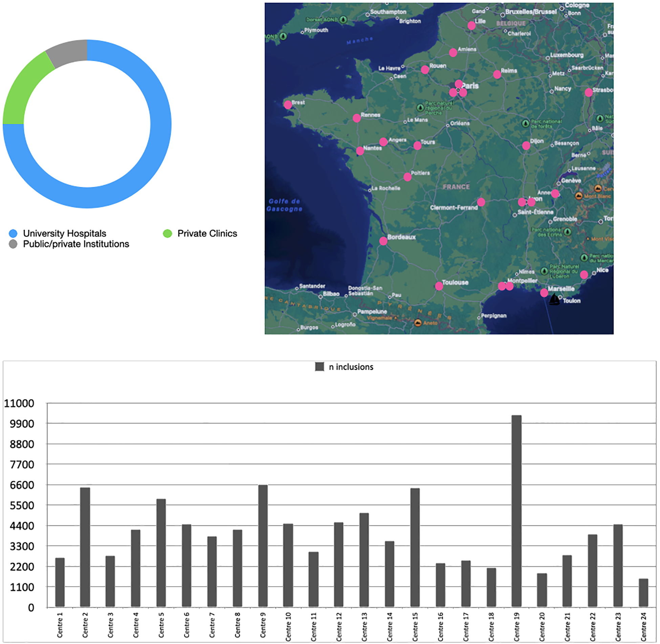660x644 pixels.
Task: Click the pink marker at Toulouse
Action: (439, 286)
